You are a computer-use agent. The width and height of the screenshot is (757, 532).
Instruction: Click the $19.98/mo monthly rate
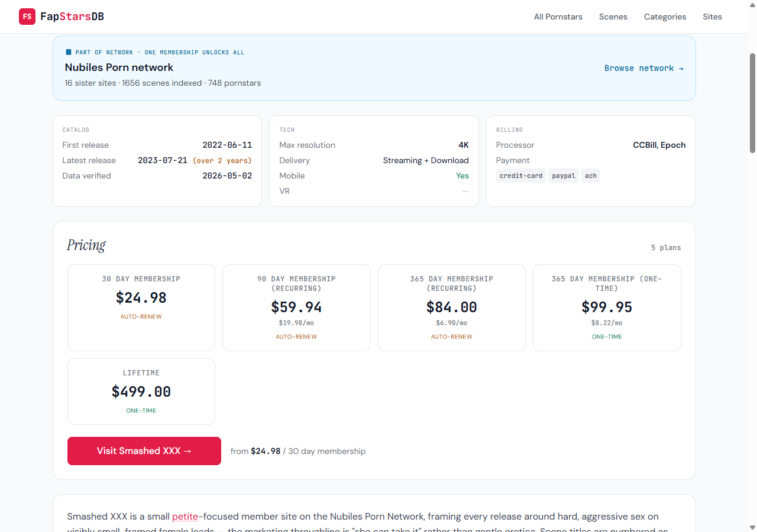(296, 323)
